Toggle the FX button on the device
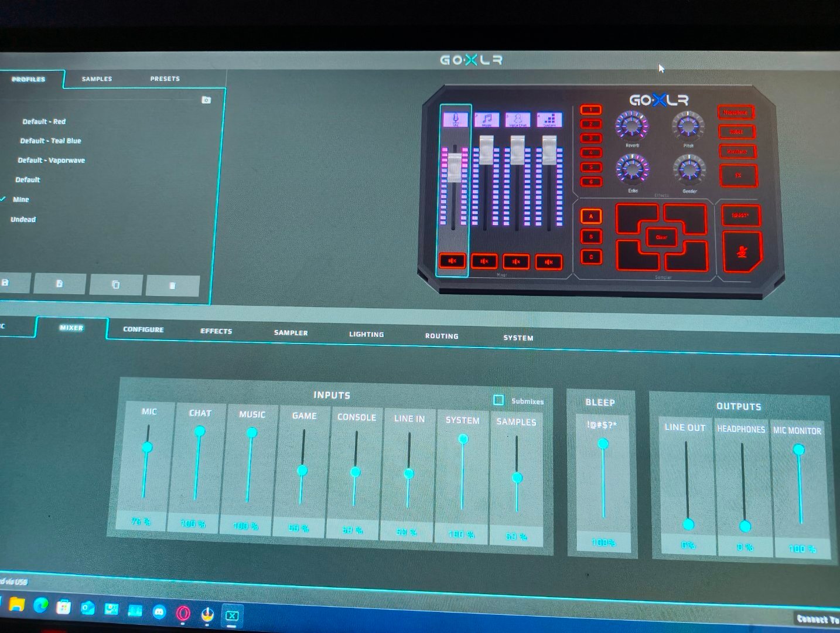 738,175
